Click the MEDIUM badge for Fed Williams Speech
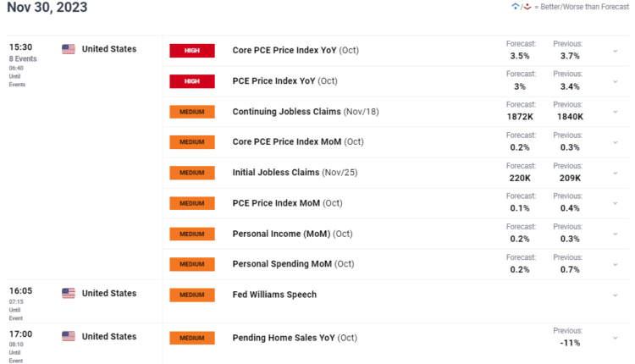This screenshot has height=364, width=635. coord(192,295)
